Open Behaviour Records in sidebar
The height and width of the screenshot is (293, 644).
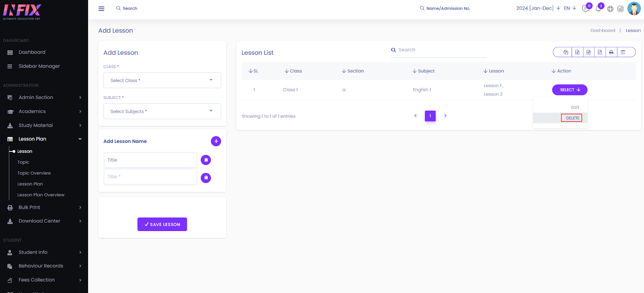tap(41, 266)
